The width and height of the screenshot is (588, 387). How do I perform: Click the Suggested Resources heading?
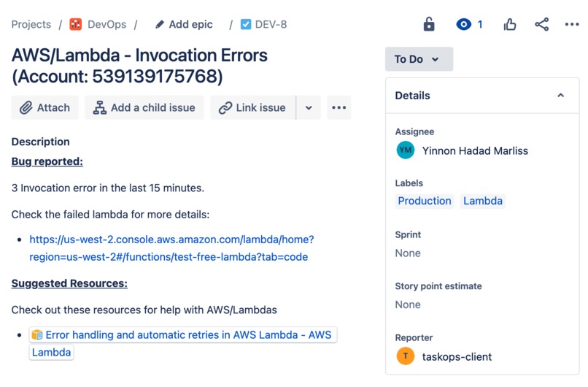click(x=69, y=283)
